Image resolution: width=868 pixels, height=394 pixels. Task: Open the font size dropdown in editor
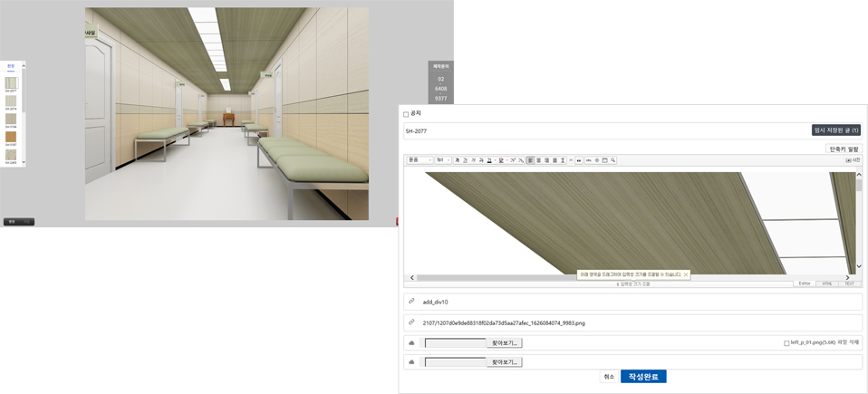tap(442, 160)
